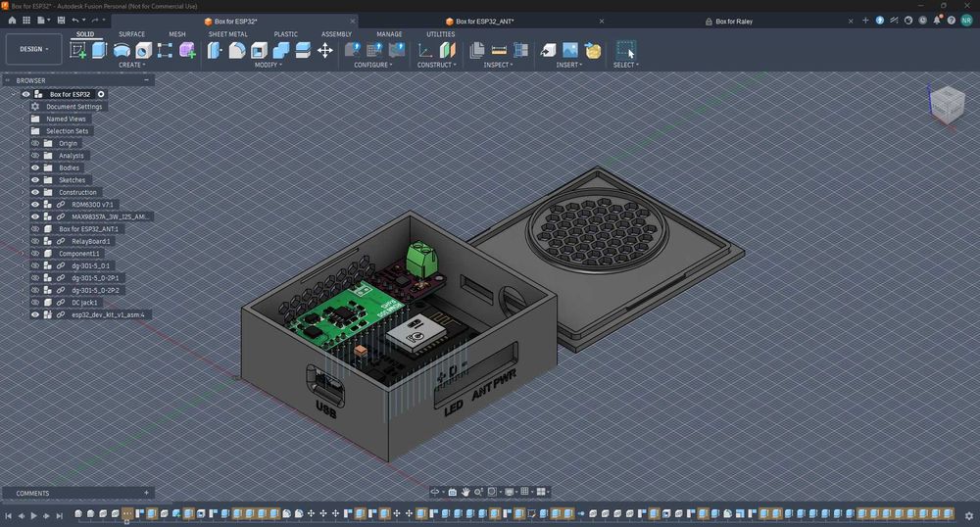Open the Help question mark
Screen dimensions: 980x527
pyautogui.click(x=951, y=21)
